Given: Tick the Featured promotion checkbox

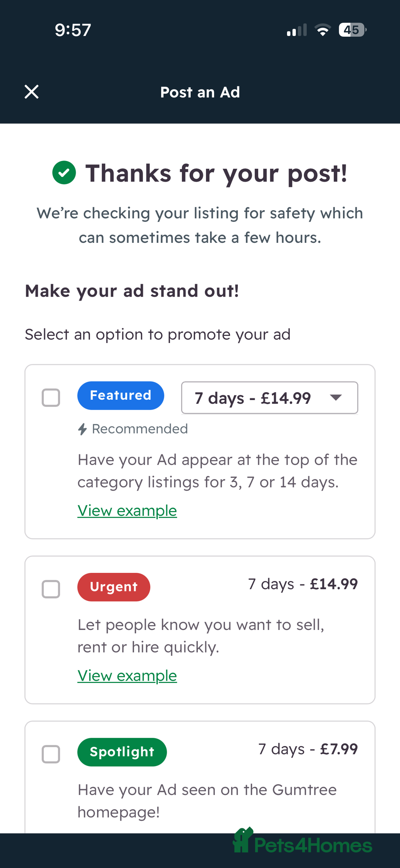Looking at the screenshot, I should click(51, 398).
